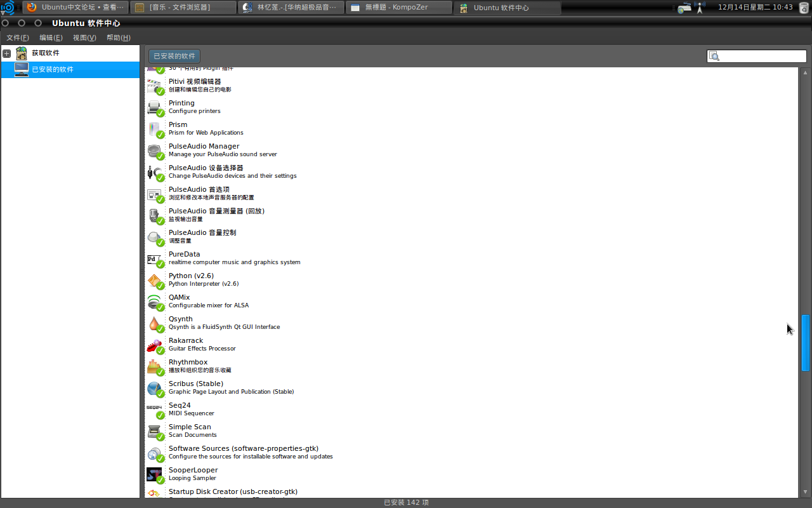Image resolution: width=812 pixels, height=508 pixels.
Task: Click the 获取软件 sidebar icon
Action: tap(22, 53)
